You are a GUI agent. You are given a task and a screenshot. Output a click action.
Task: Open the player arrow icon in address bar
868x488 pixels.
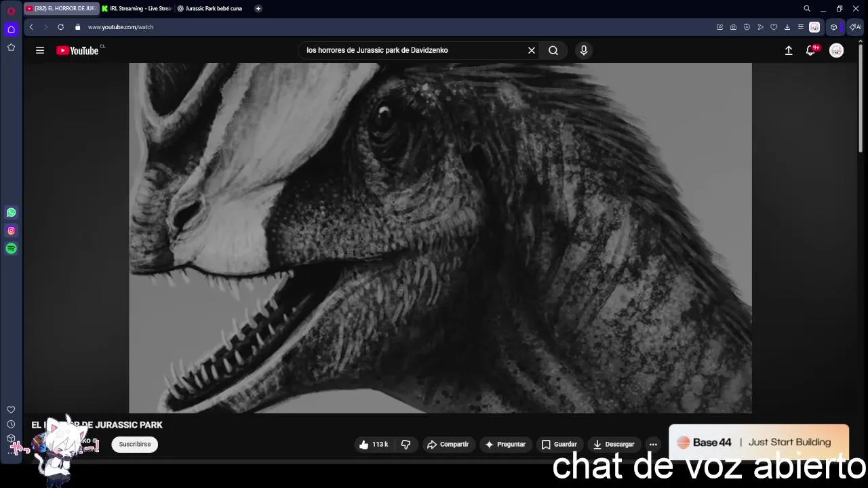tap(760, 27)
